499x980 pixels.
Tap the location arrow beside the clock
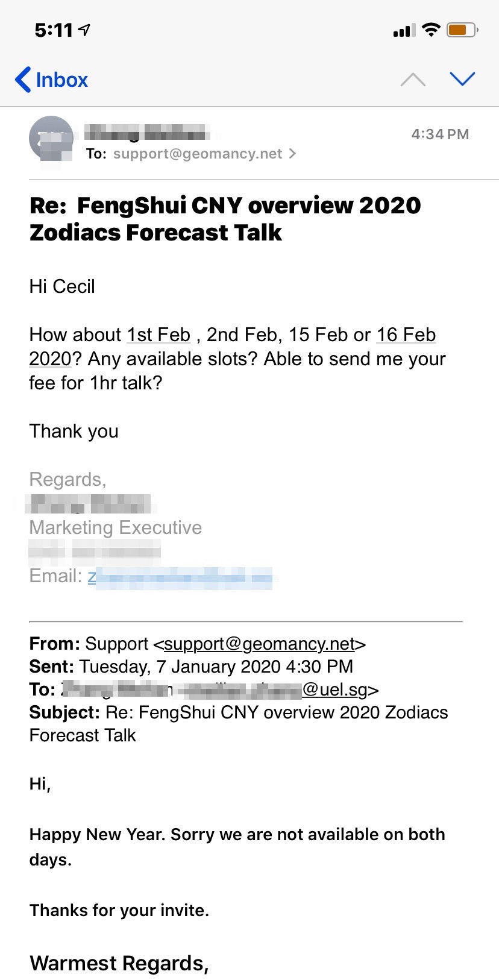[84, 30]
